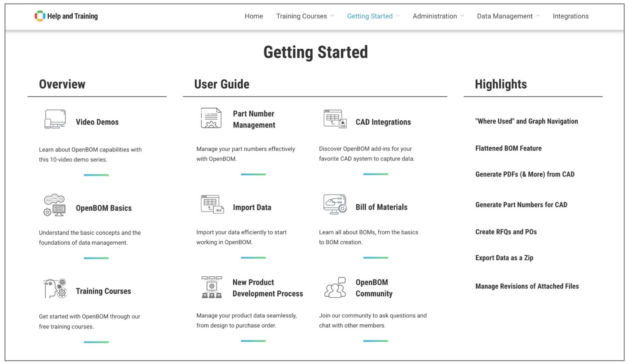The width and height of the screenshot is (628, 364).
Task: Open "Where Used" and Graph Navigation highlight
Action: pyautogui.click(x=527, y=121)
